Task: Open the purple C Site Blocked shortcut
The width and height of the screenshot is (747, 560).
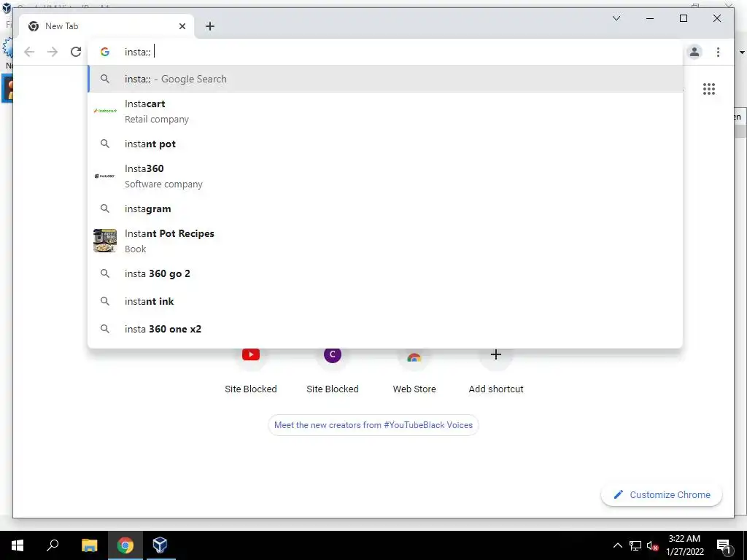Action: click(333, 369)
